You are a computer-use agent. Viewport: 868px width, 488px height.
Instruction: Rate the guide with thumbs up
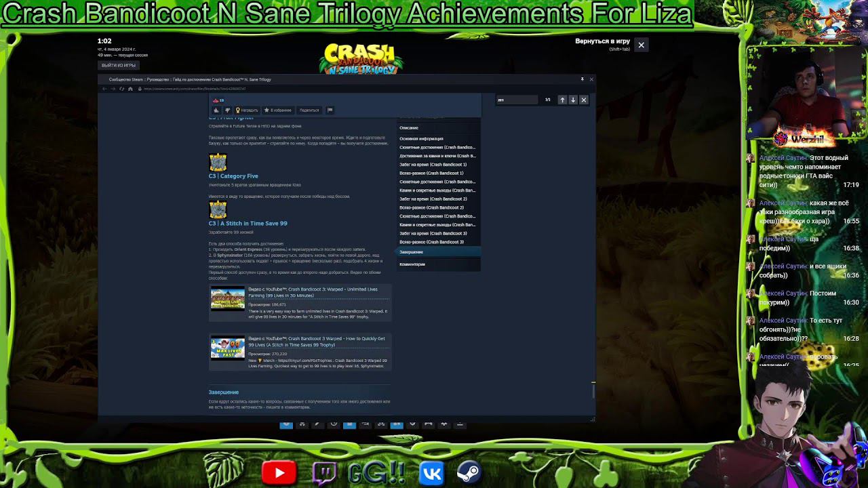[x=216, y=110]
